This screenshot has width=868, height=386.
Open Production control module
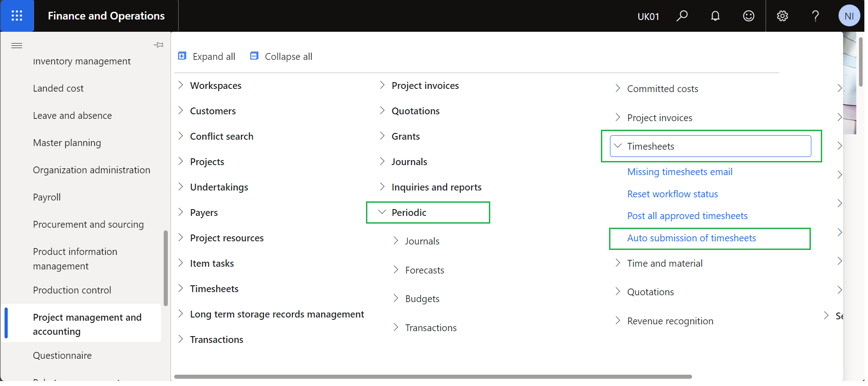pyautogui.click(x=72, y=290)
